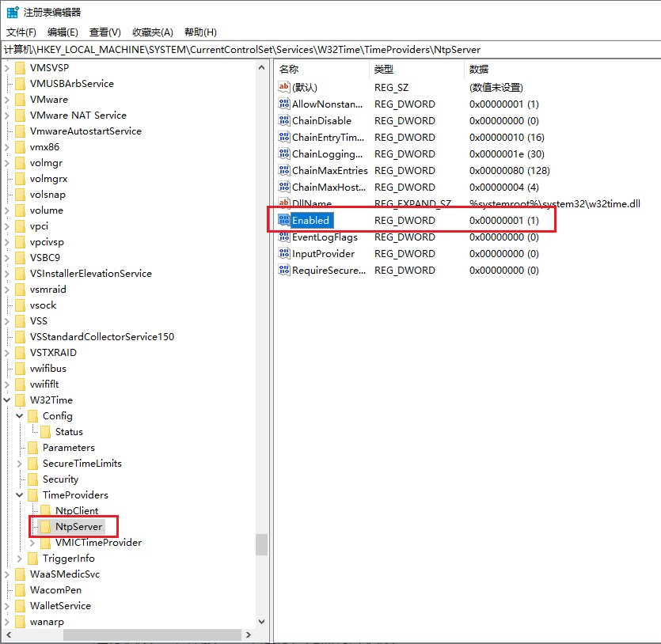This screenshot has height=644, width=661.
Task: Open the 编辑(E) menu
Action: coord(63,32)
